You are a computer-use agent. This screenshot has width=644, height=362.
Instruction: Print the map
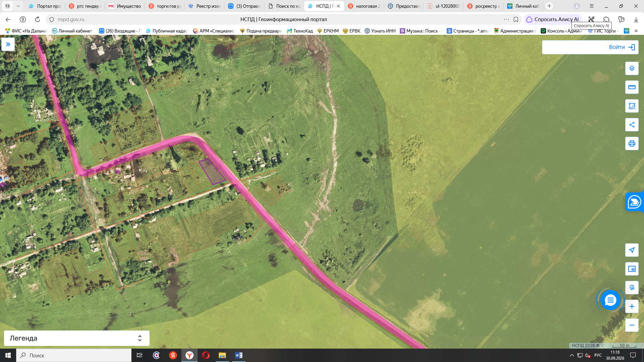click(632, 143)
